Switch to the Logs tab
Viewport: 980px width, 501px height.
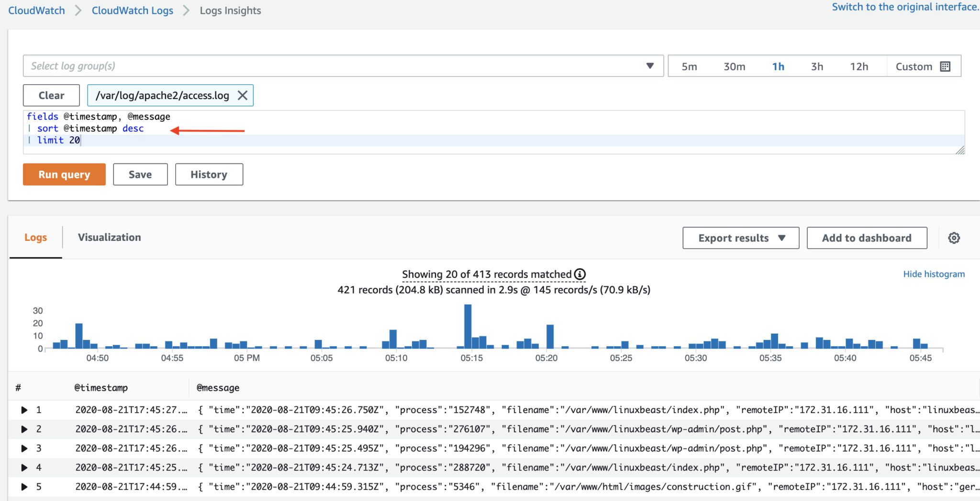click(x=35, y=238)
